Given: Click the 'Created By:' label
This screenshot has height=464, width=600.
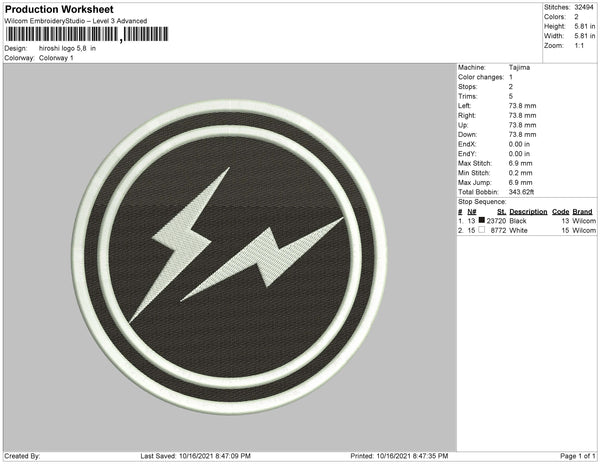Looking at the screenshot, I should coord(22,456).
